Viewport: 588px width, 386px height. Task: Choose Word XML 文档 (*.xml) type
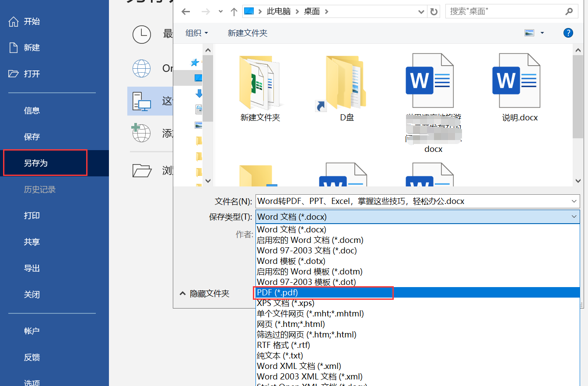point(417,366)
